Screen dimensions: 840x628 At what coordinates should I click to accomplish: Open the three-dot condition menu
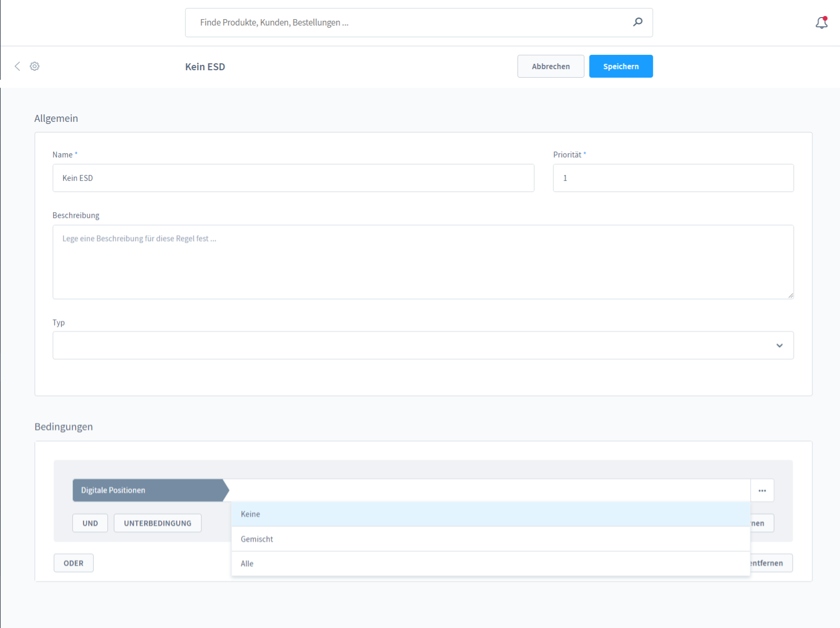(x=762, y=490)
